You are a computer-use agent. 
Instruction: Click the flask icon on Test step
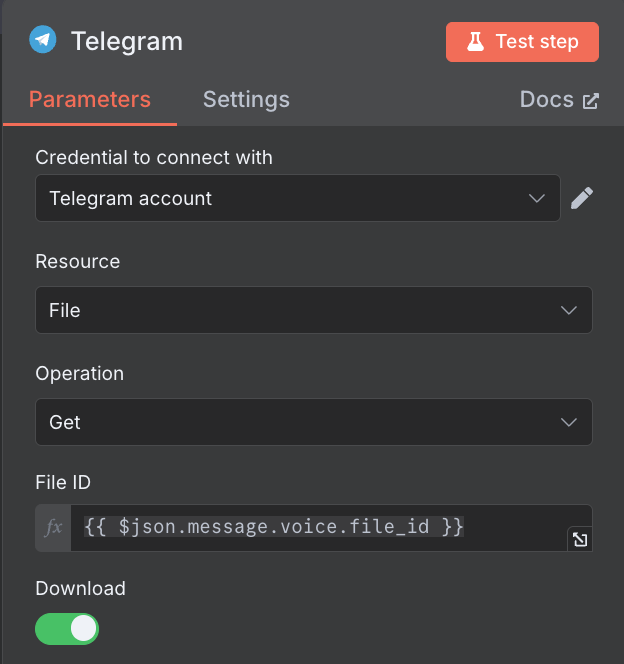click(x=475, y=42)
